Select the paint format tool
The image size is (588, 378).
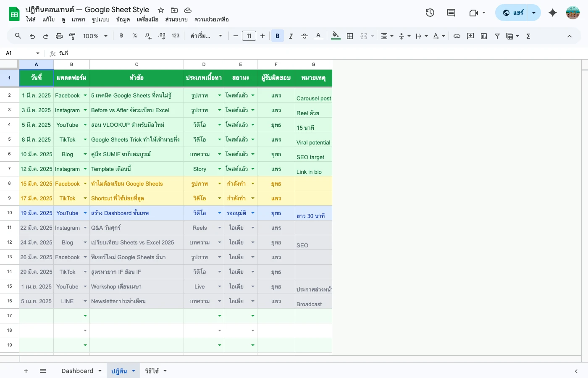tap(72, 36)
